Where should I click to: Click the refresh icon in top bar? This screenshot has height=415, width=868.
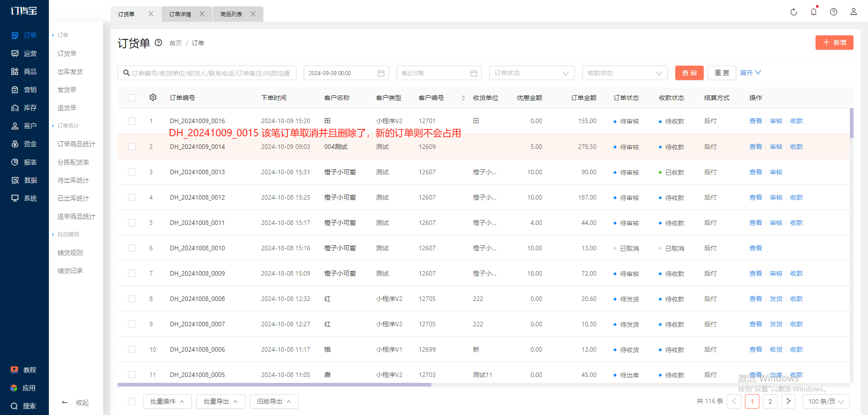794,12
